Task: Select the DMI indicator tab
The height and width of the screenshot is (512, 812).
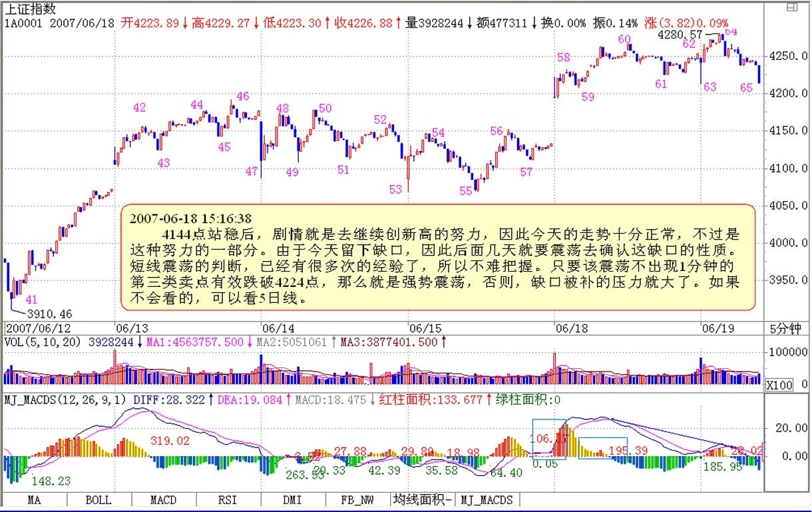Action: (293, 499)
